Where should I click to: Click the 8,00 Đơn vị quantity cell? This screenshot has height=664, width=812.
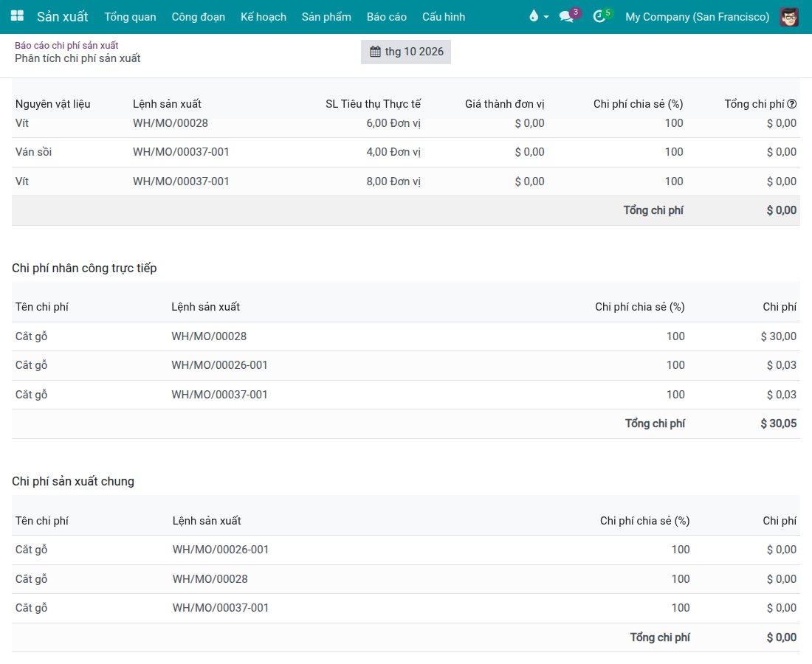[x=393, y=181]
